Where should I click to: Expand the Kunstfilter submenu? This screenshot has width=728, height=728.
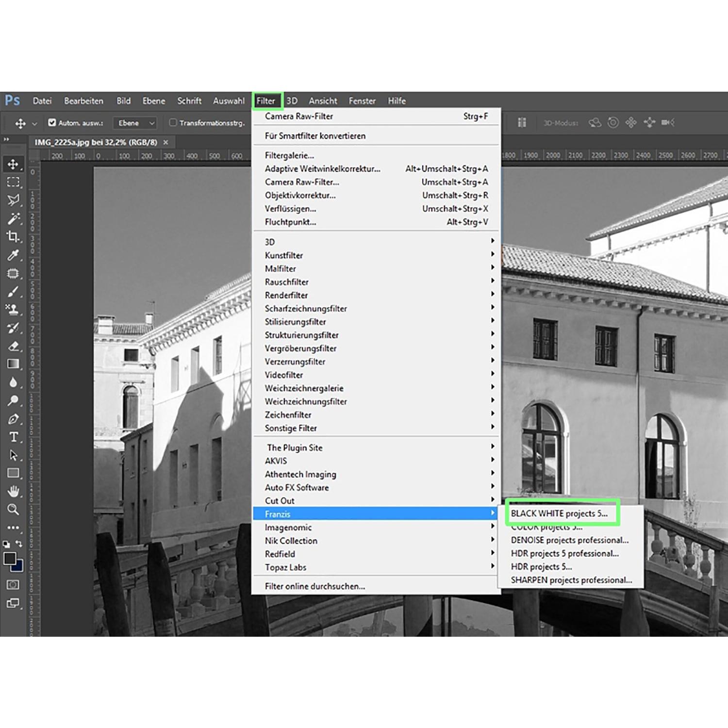pos(376,255)
